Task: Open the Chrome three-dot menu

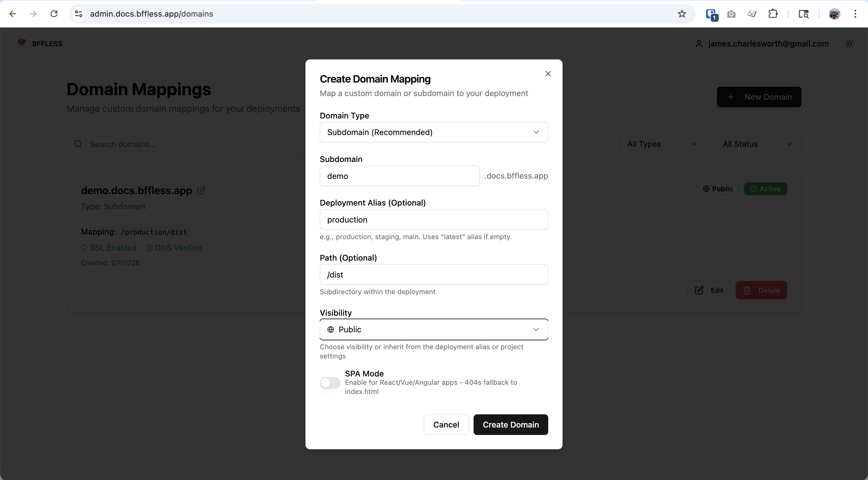Action: [855, 14]
